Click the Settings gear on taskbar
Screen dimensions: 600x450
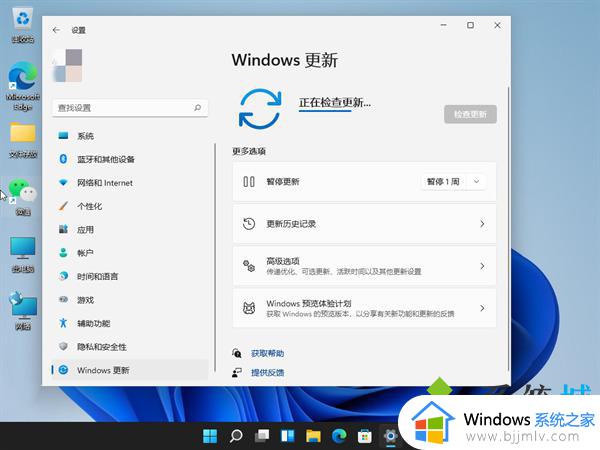click(x=390, y=435)
